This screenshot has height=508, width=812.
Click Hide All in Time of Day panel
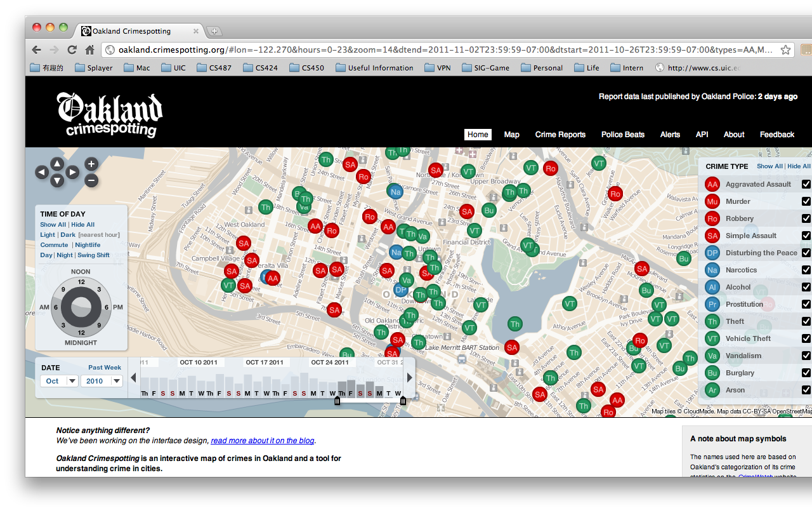pos(83,225)
